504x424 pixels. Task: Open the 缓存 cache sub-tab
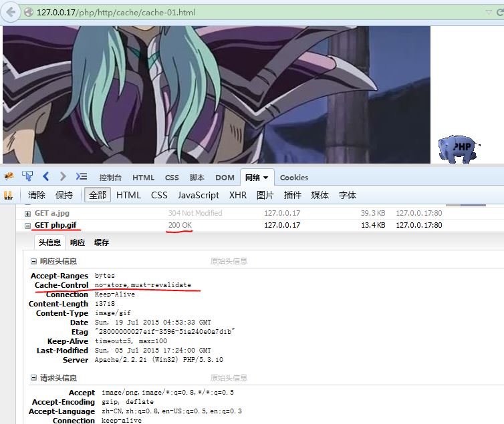click(101, 242)
